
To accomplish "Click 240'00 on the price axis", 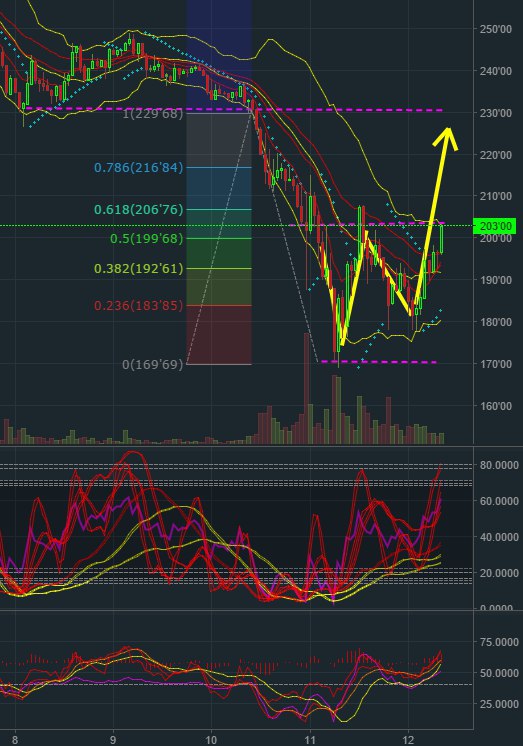I will coord(495,71).
